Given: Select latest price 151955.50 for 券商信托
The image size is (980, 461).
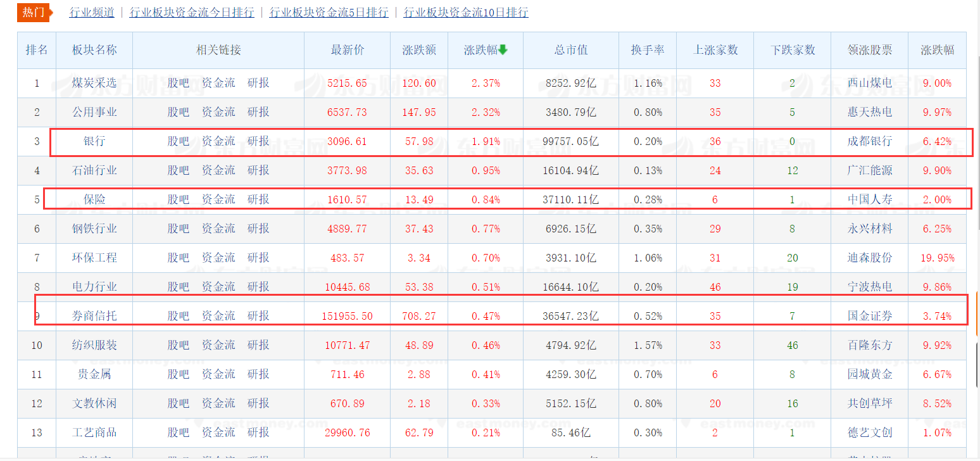Looking at the screenshot, I should (348, 316).
